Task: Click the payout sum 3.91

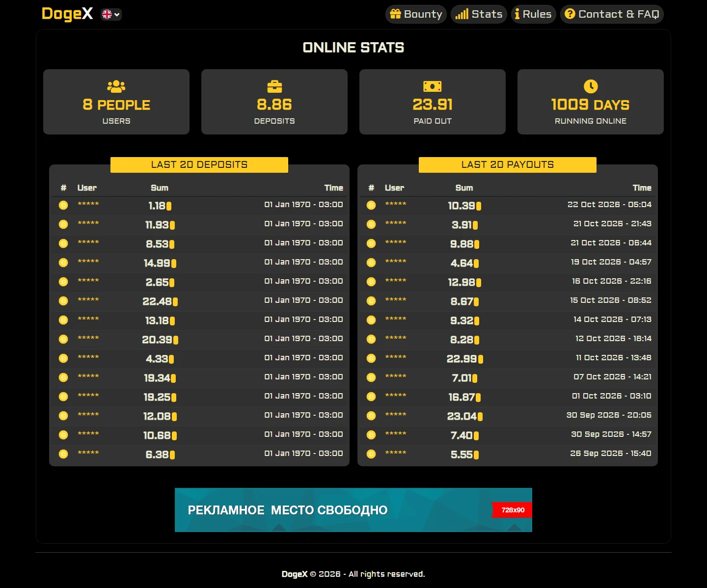Action: [x=462, y=225]
